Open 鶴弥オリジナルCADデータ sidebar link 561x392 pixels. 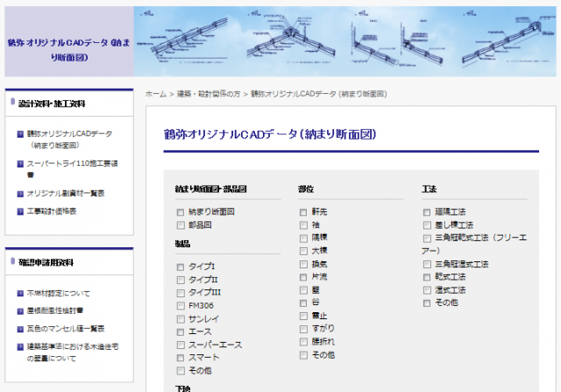[x=69, y=139]
